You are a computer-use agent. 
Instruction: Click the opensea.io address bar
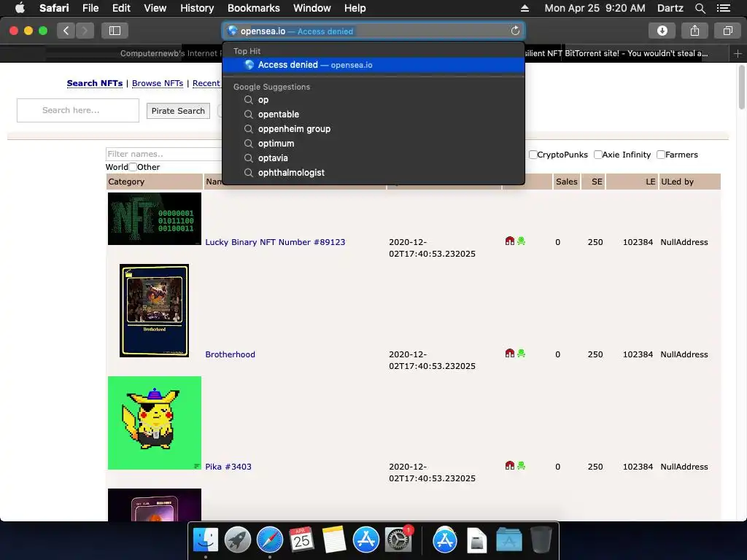click(x=373, y=31)
